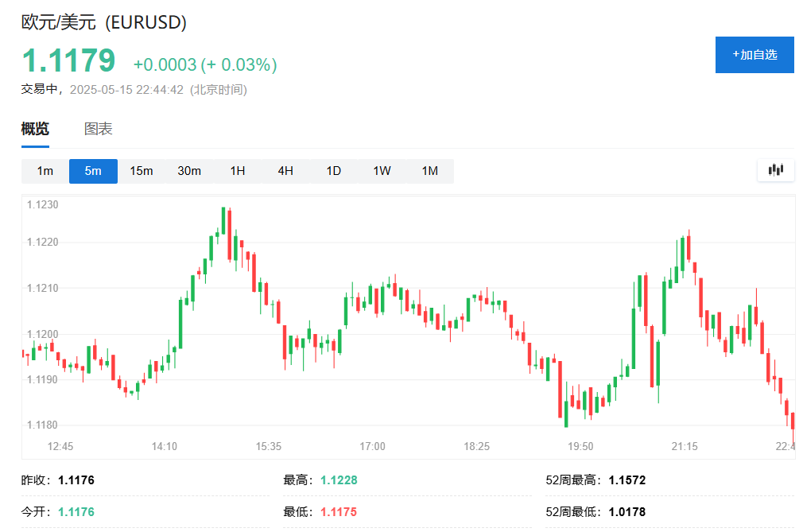Image resolution: width=803 pixels, height=532 pixels.
Task: Click the 1.1210 y-axis label
Action: [42, 289]
